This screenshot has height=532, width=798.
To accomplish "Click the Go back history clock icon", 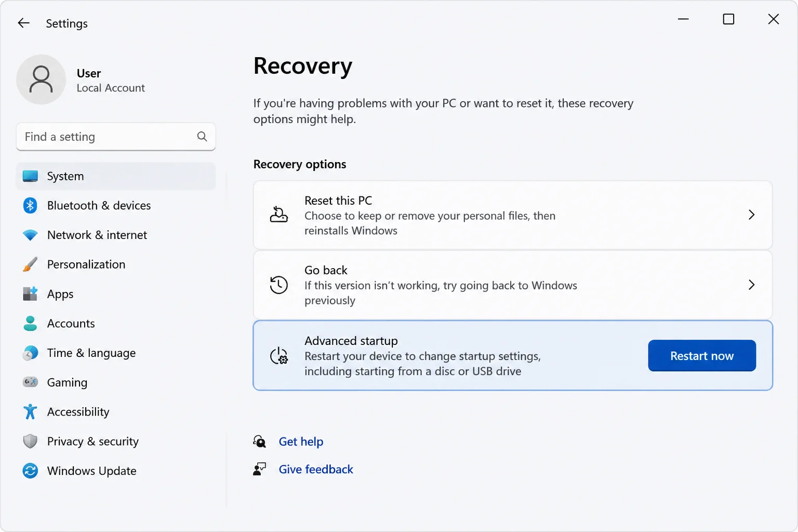I will (279, 285).
